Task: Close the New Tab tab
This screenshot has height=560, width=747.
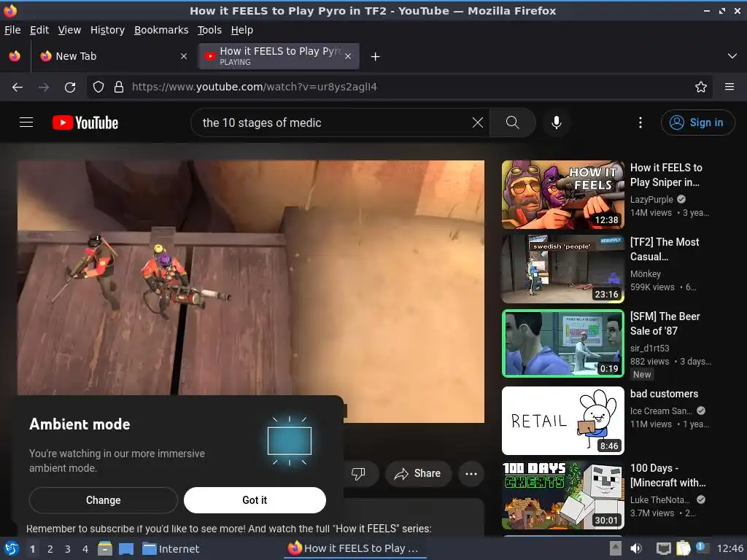Action: coord(184,56)
